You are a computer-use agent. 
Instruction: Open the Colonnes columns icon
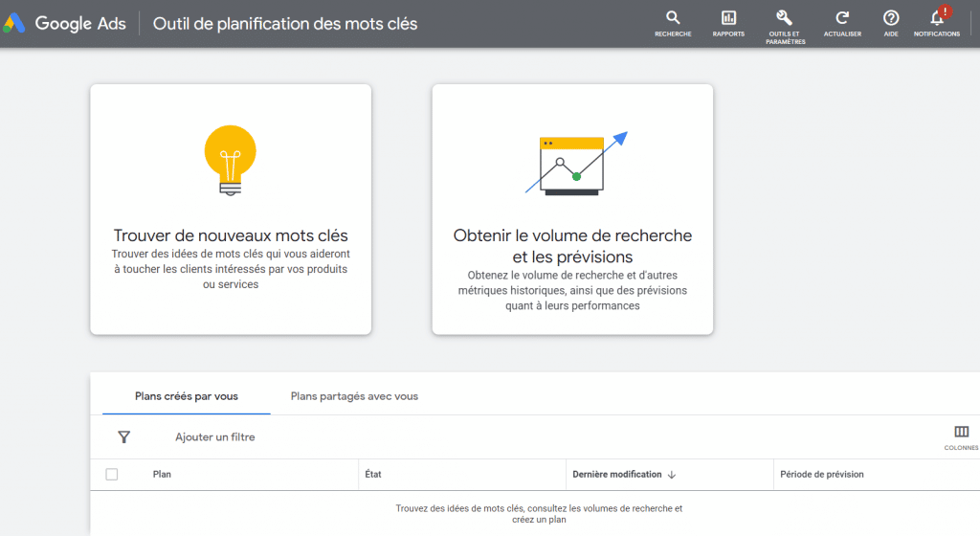click(x=961, y=433)
